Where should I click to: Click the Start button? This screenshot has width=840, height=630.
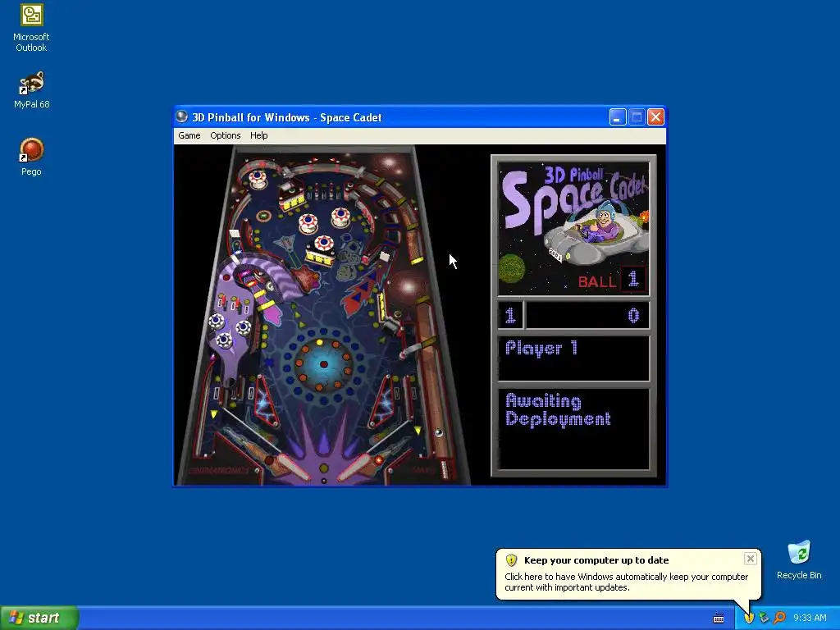39,618
